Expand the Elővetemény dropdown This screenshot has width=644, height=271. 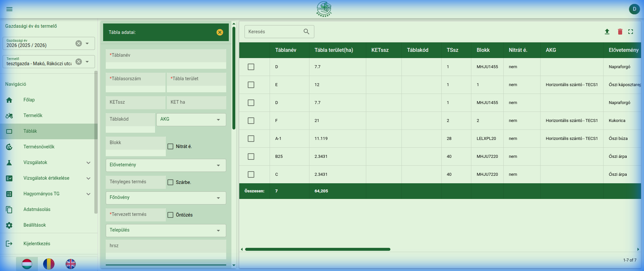coord(166,165)
